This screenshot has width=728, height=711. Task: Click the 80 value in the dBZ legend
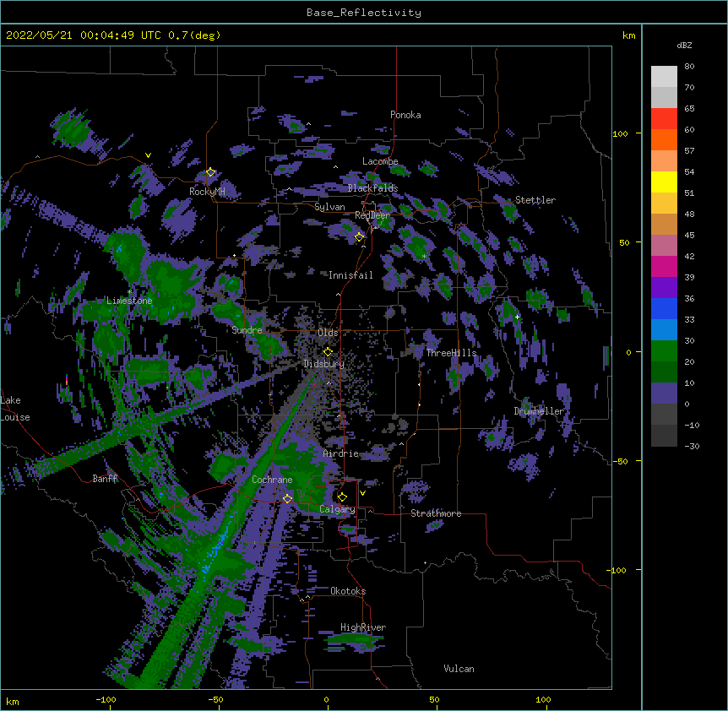(x=689, y=67)
